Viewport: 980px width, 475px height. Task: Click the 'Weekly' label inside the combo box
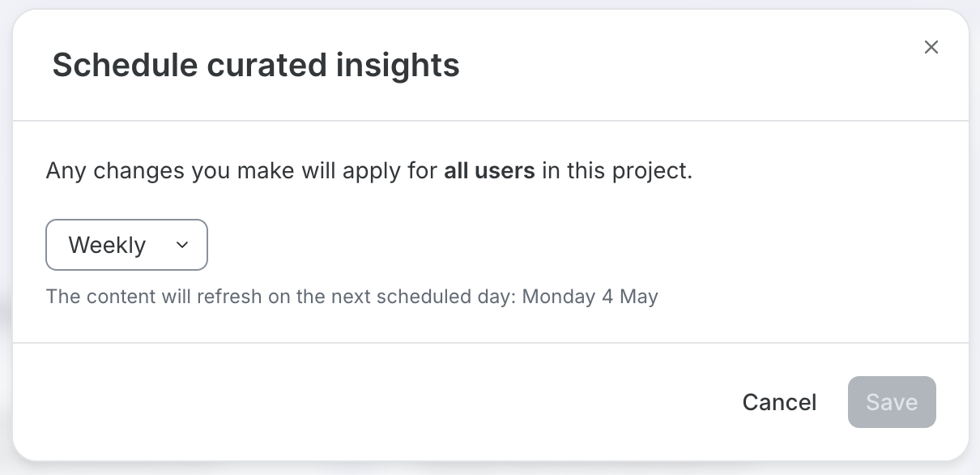tap(107, 245)
